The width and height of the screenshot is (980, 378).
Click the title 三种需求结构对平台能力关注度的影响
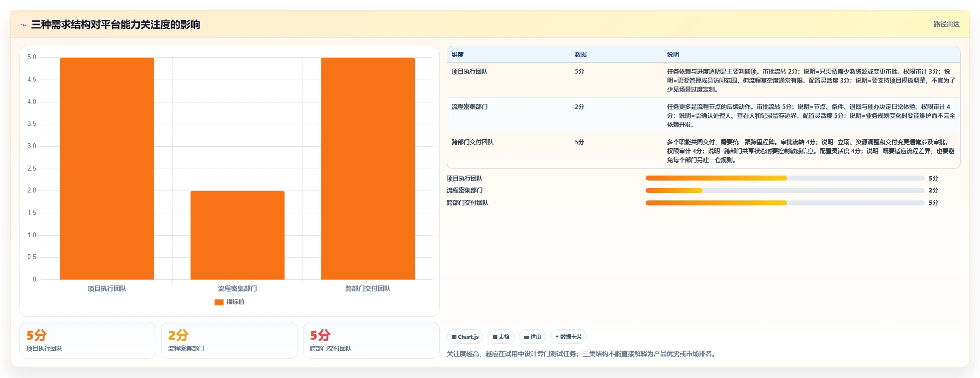pyautogui.click(x=115, y=24)
